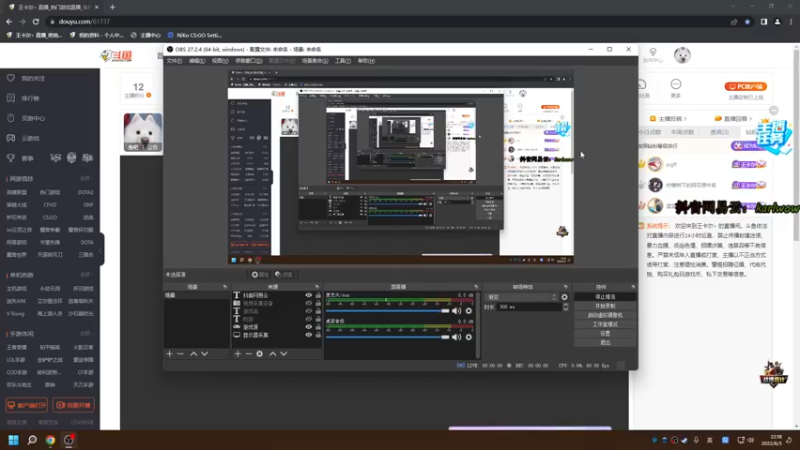Remove the source with the minus icon in the Sources panel
This screenshot has height=450, width=800.
click(248, 354)
